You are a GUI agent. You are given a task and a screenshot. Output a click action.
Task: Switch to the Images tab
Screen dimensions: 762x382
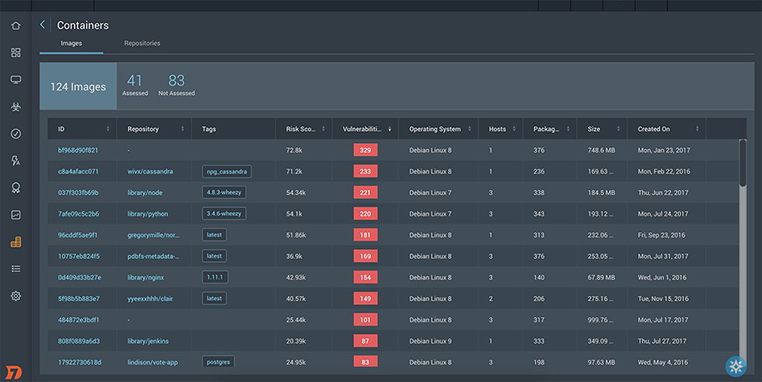71,43
